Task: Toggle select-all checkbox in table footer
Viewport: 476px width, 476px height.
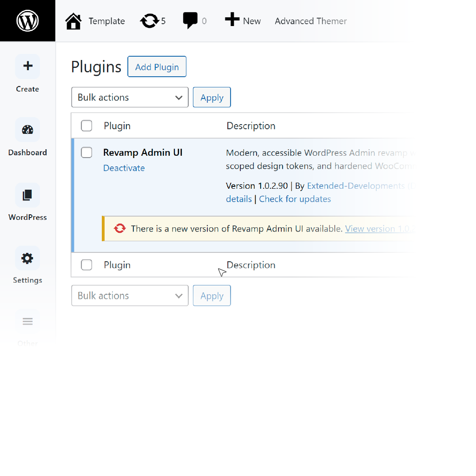Action: coord(86,265)
